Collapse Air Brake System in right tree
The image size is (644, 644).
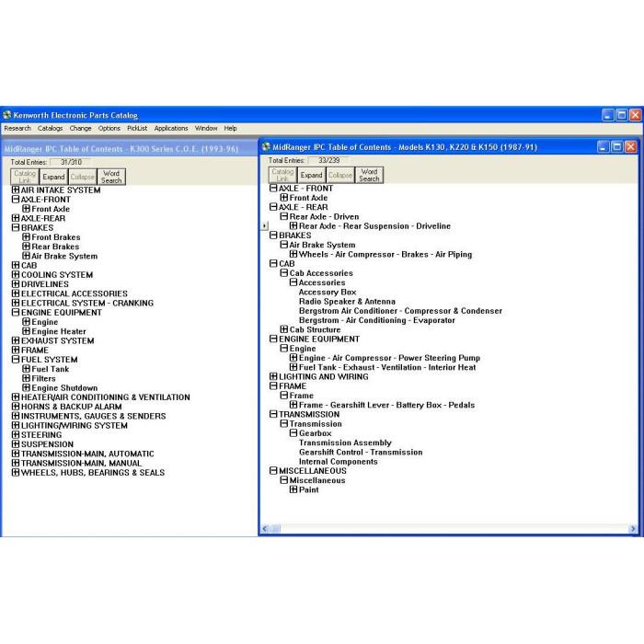pyautogui.click(x=284, y=245)
